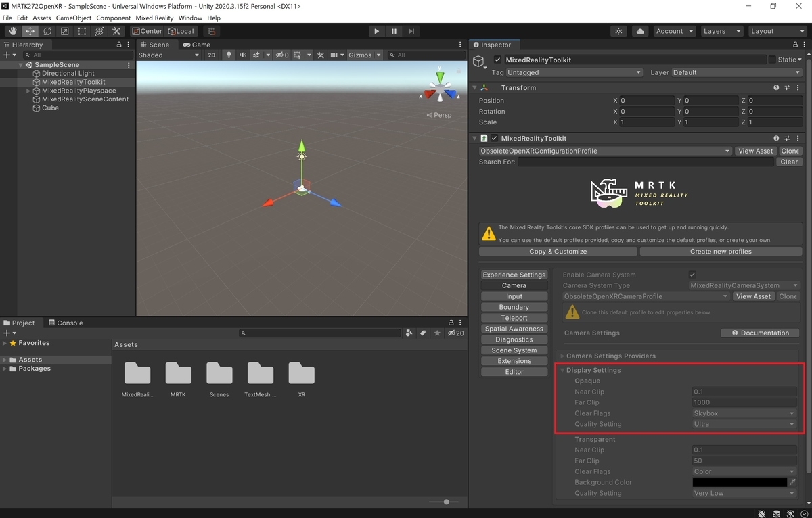Collapse Display Settings section
This screenshot has height=518, width=812.
562,370
